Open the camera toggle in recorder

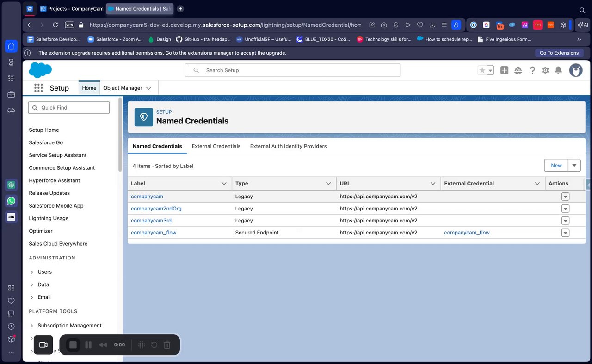tap(43, 345)
